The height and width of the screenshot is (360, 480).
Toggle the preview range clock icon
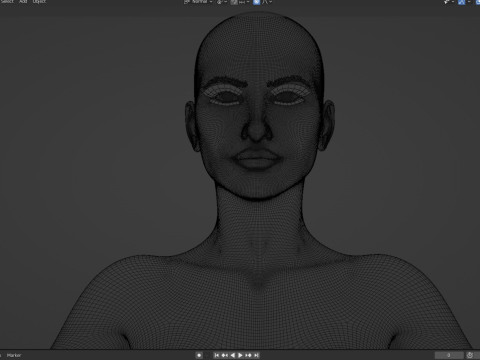pyautogui.click(x=470, y=355)
